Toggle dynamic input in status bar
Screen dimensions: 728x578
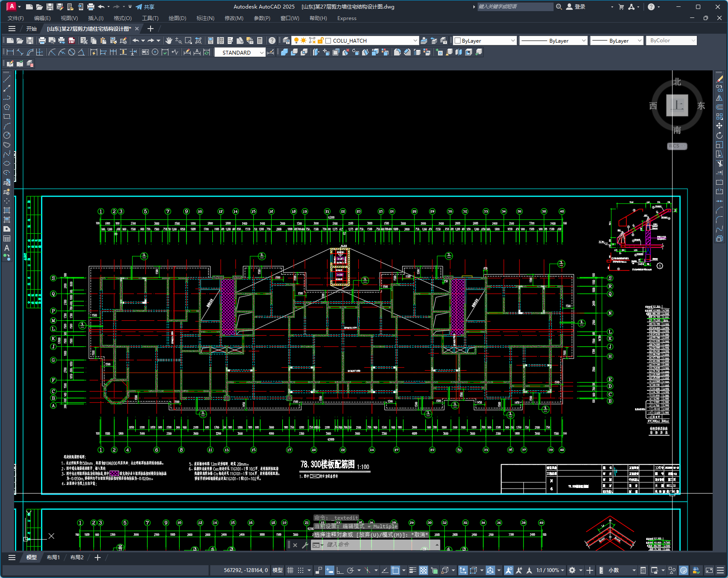coord(329,570)
